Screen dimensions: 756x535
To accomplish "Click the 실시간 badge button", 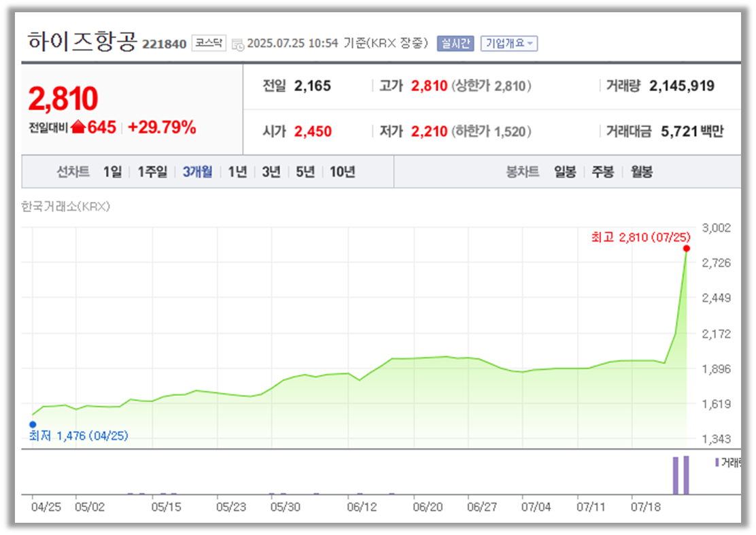I will pyautogui.click(x=455, y=44).
